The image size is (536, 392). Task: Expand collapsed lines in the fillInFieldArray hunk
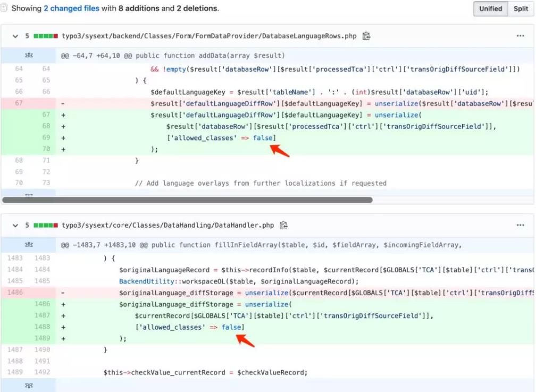[29, 244]
